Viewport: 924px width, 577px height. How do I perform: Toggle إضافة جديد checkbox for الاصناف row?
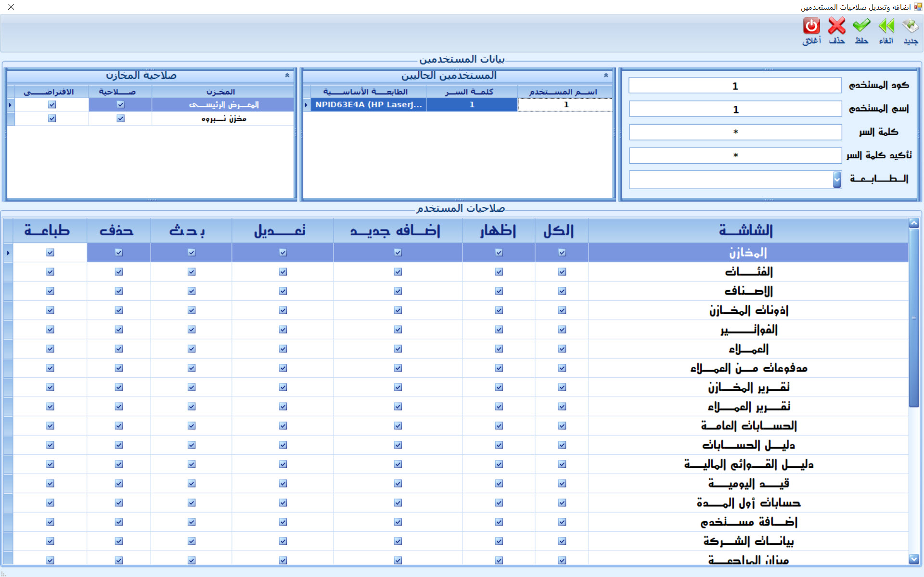tap(398, 291)
